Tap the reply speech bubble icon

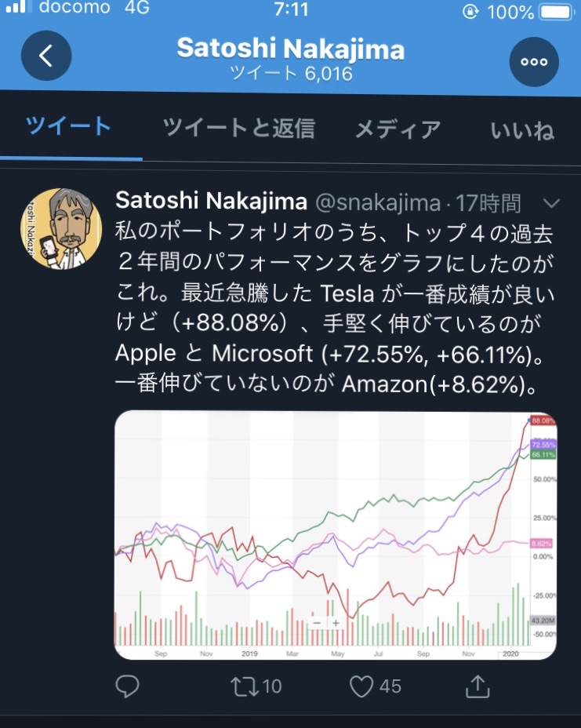coord(127,686)
